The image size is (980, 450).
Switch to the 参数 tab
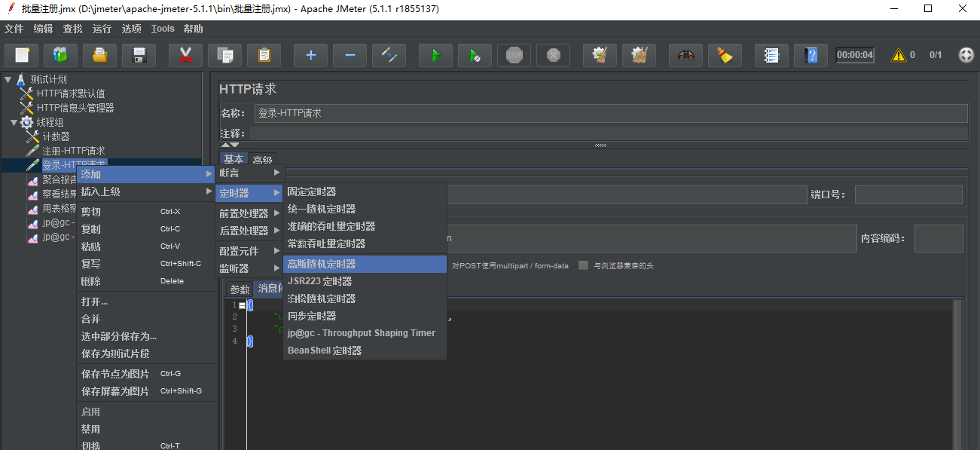coord(240,289)
